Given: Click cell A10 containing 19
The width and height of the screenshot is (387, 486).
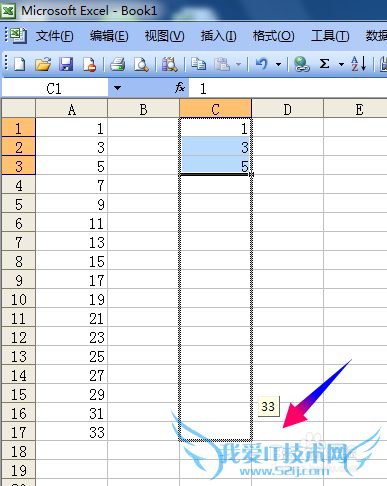Looking at the screenshot, I should coord(72,299).
